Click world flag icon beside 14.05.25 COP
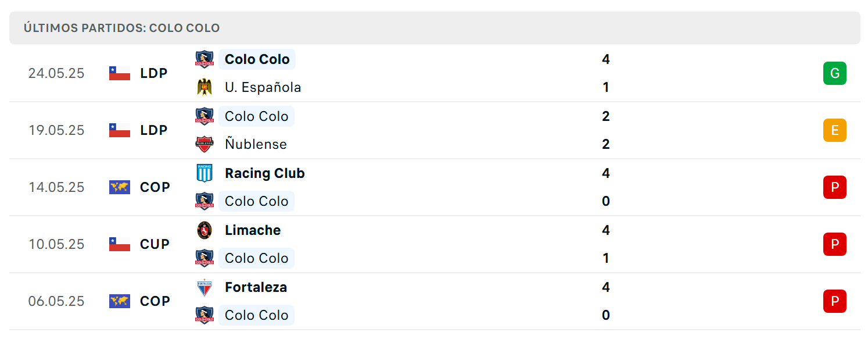Viewport: 868px width, 339px height. [x=120, y=187]
